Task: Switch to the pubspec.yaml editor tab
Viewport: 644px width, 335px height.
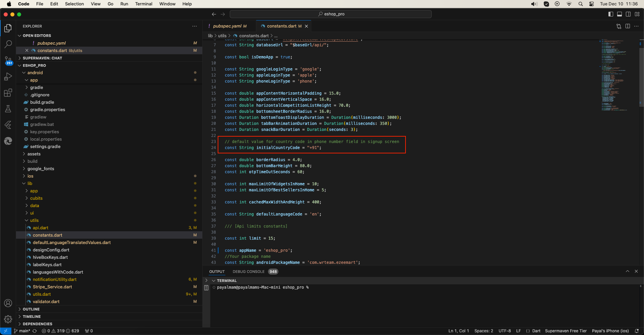Action: click(x=229, y=26)
